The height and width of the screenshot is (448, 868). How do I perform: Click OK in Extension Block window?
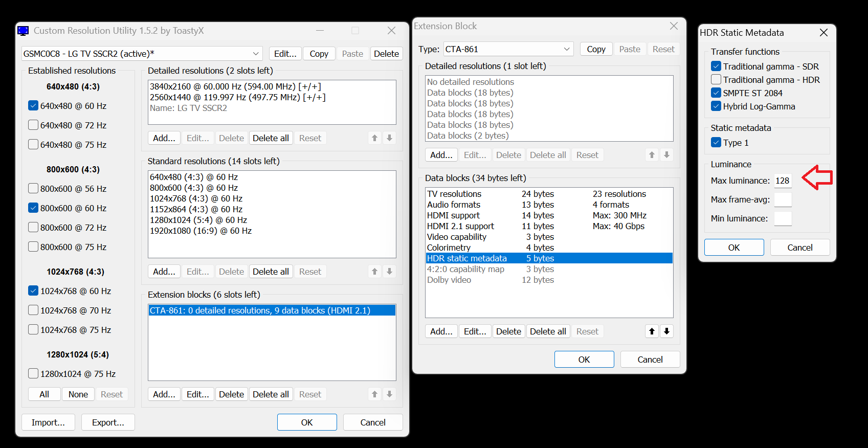point(584,360)
